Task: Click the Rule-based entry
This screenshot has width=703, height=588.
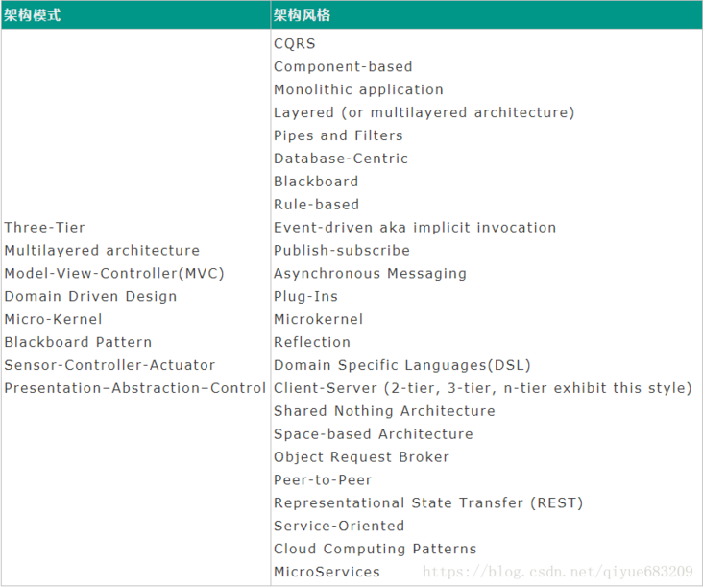Action: [x=316, y=205]
